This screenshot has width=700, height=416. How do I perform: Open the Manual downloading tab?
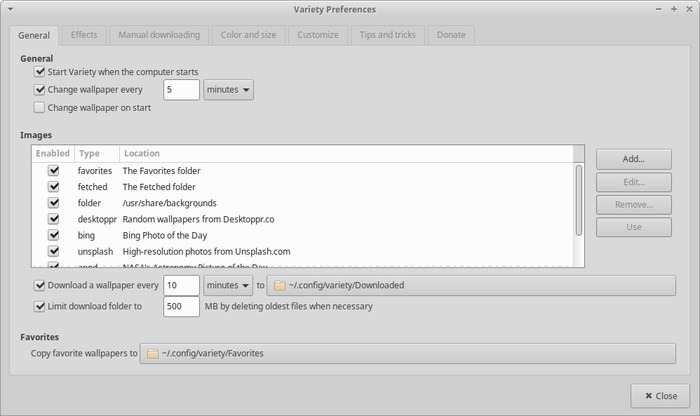(x=159, y=35)
